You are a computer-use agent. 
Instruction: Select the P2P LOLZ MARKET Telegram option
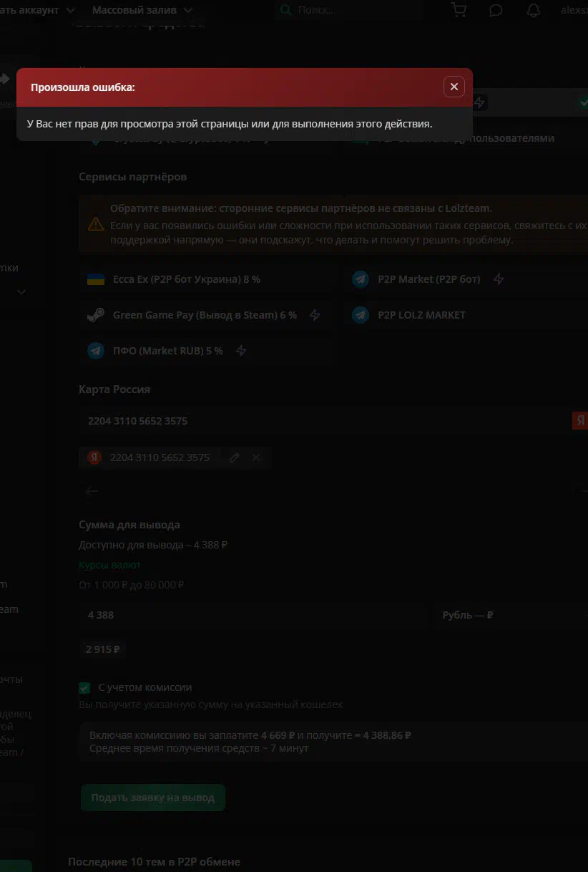click(x=421, y=315)
